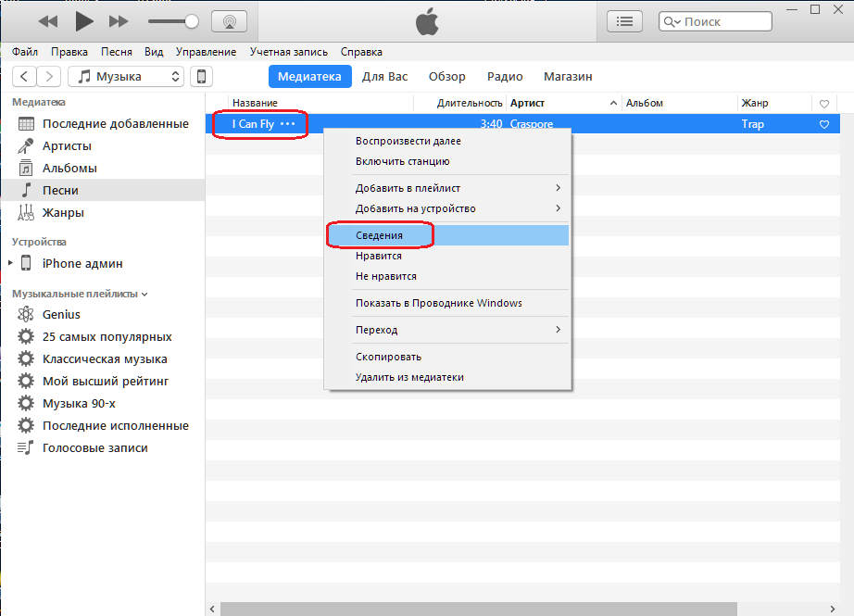Expand Добавить в плейлист submenu

click(x=446, y=188)
